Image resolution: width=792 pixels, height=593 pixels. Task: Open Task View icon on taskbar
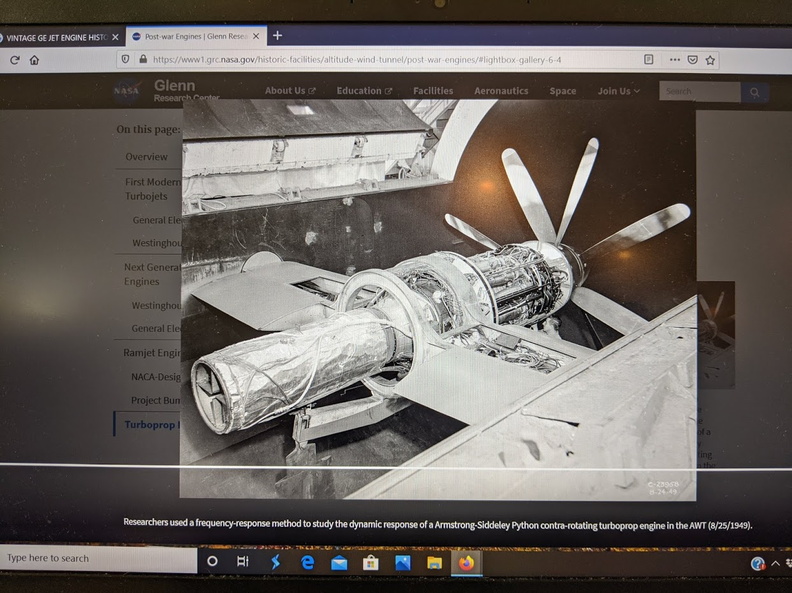coord(243,561)
